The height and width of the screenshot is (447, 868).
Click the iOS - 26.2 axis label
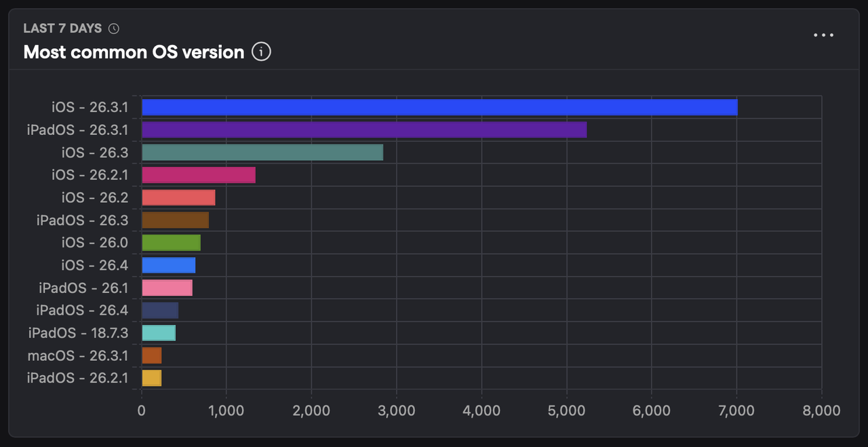point(94,197)
